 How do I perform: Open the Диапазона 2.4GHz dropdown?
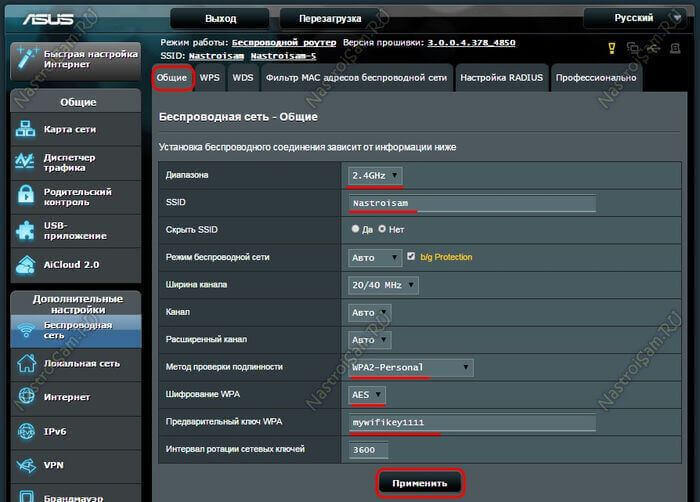[x=376, y=176]
